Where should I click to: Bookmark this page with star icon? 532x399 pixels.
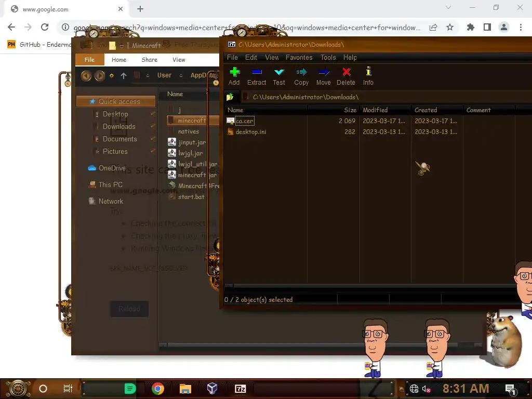(x=450, y=27)
